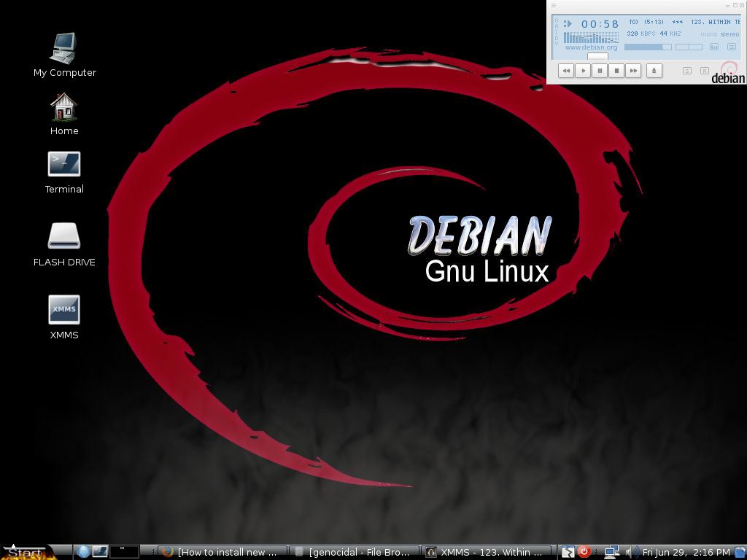Click the date and time clock
The height and width of the screenshot is (560, 747).
coord(686,553)
